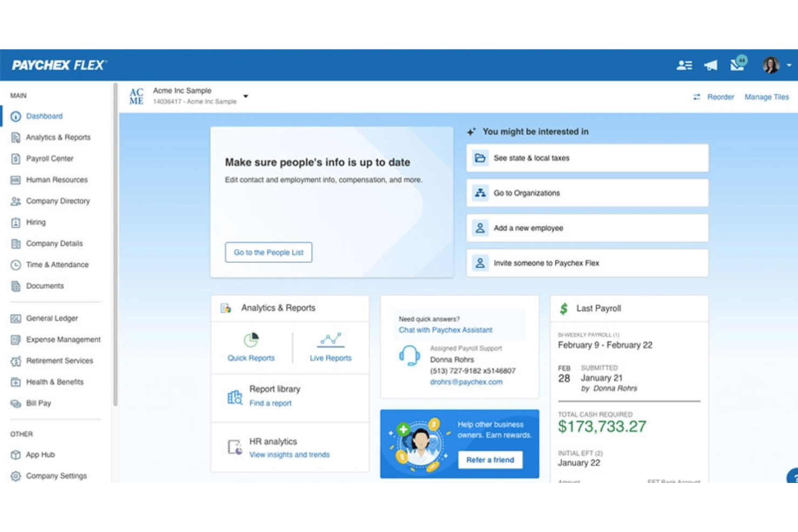Screen dimensions: 798x532
Task: Click the Last Payroll dollar icon
Action: point(563,308)
